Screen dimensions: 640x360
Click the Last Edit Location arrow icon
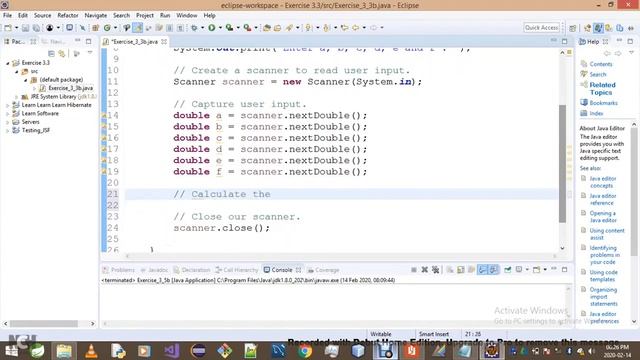pyautogui.click(x=344, y=28)
